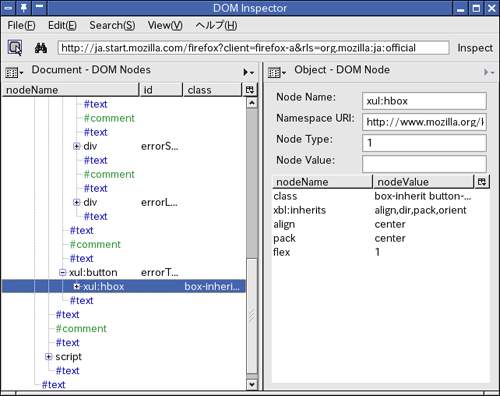Select the align attribute row
This screenshot has width=500, height=396.
pyautogui.click(x=380, y=224)
